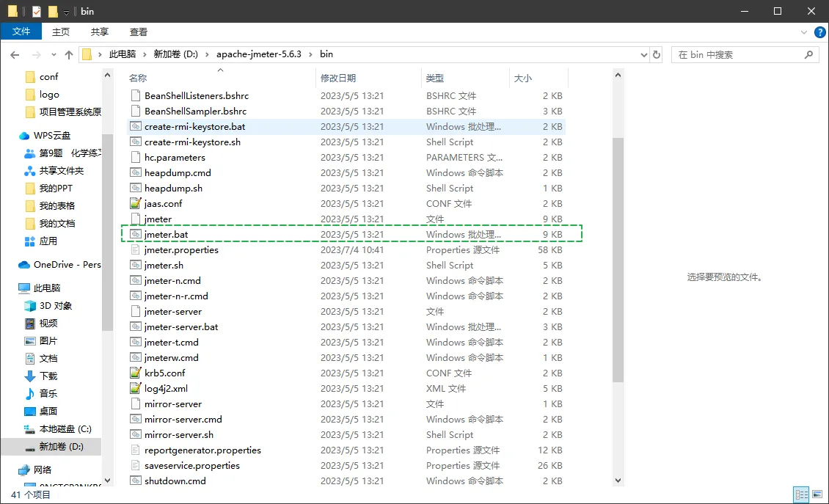Click the file list vertical scrollbar
The height and width of the screenshot is (504, 829).
[618, 259]
